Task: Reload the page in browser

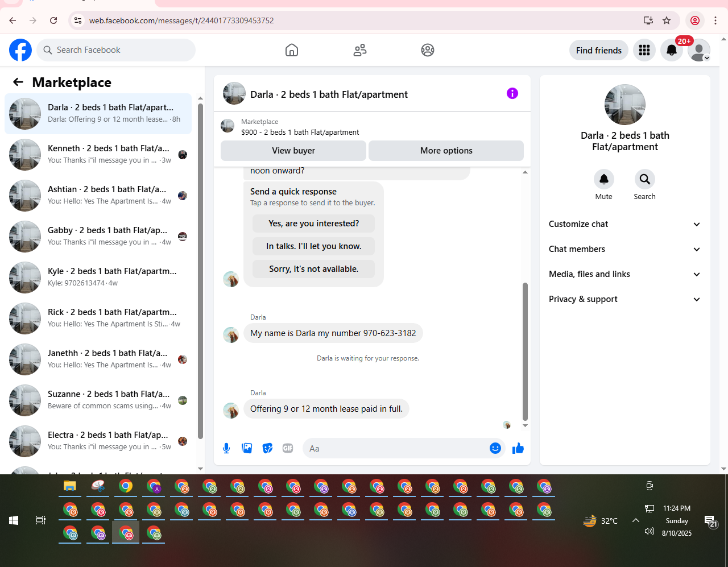Action: coord(53,20)
